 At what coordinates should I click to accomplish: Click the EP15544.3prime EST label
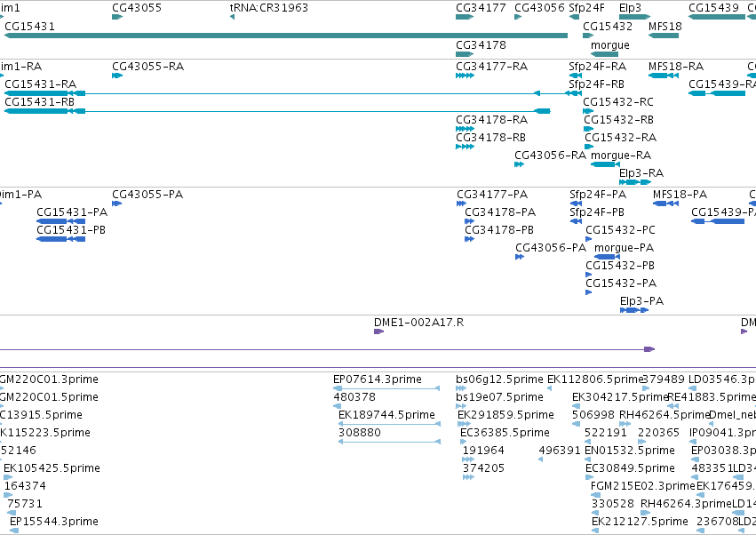pyautogui.click(x=54, y=522)
